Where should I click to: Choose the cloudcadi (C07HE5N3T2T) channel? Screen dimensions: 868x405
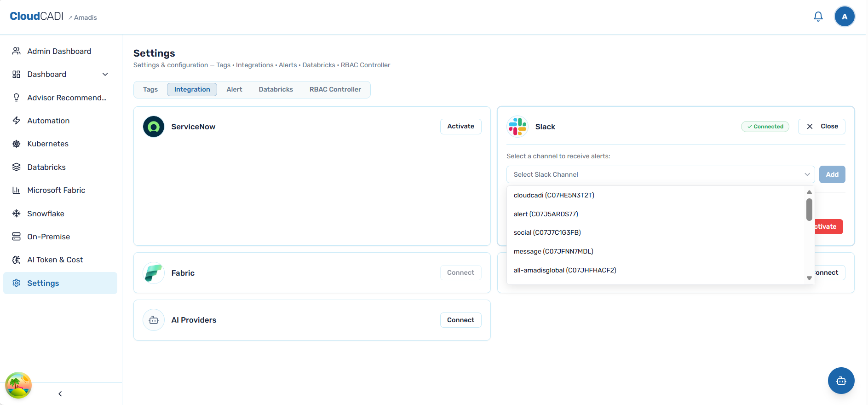(x=656, y=195)
